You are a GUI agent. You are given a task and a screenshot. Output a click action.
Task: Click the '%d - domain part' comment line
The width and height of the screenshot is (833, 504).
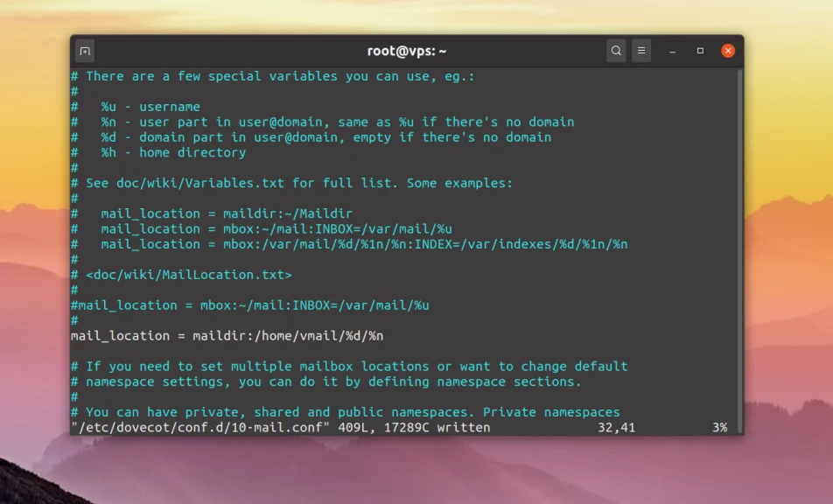coord(311,137)
